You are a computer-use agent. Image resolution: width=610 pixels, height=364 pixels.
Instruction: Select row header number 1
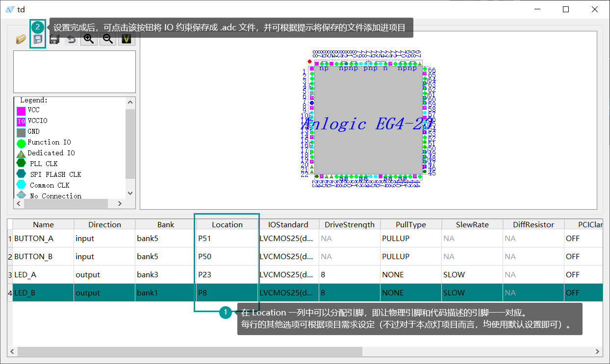[10, 239]
